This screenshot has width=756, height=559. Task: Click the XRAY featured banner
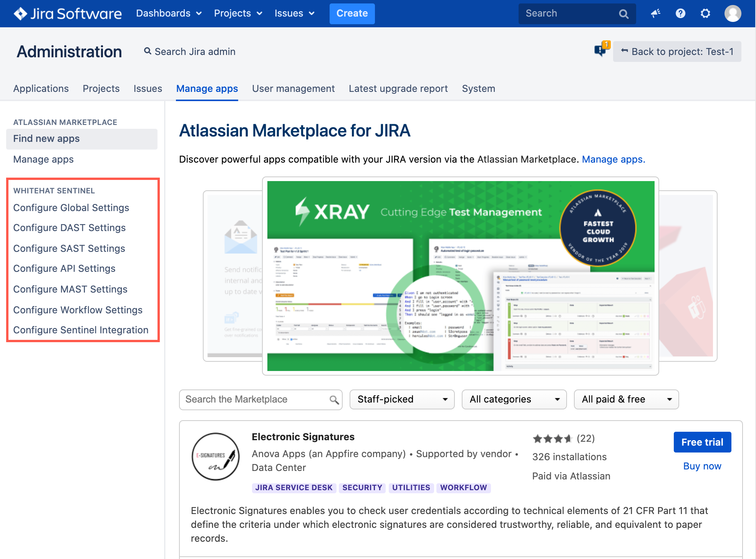coord(461,276)
